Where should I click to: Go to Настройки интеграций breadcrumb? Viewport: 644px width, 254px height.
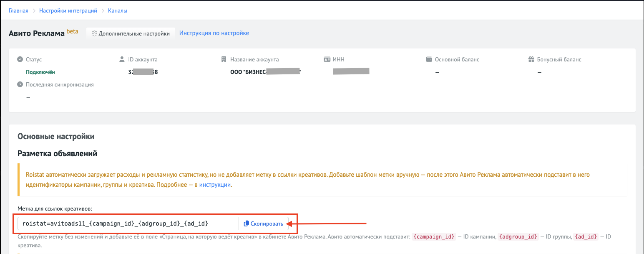click(x=68, y=10)
